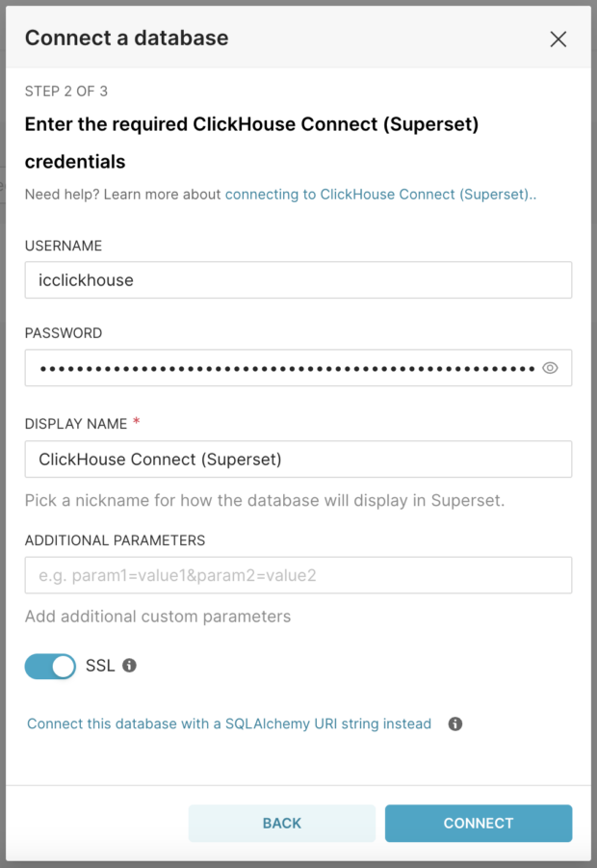The image size is (597, 868).
Task: Disable the SSL toggle switch
Action: 50,666
